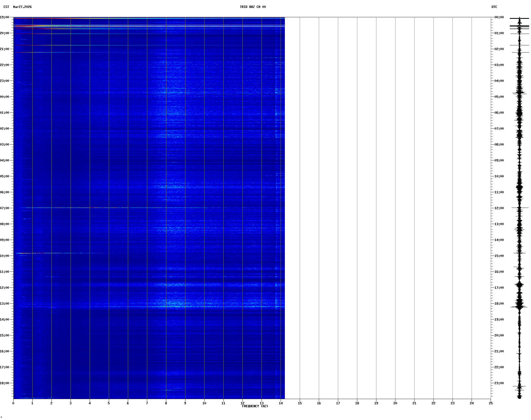Click the Mar27,2026 date label
The height and width of the screenshot is (420, 531).
22,7
